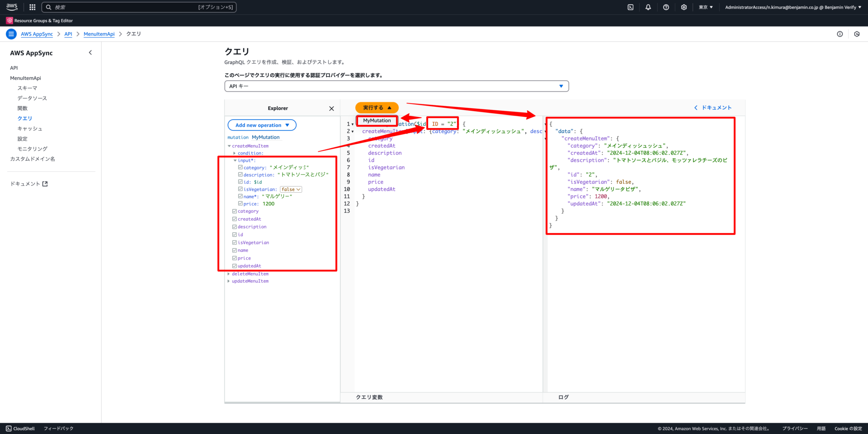Uncheck the updatedAt result field
This screenshot has width=868, height=434.
[x=234, y=266]
